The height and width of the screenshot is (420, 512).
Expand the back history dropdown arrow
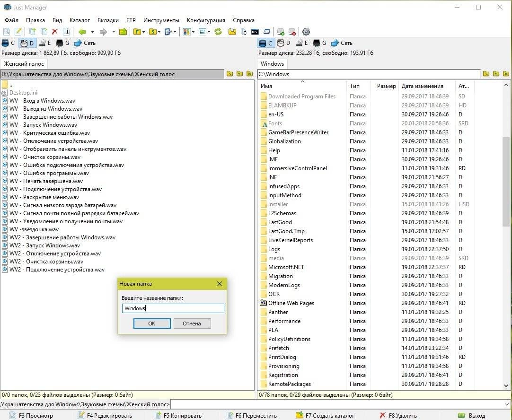click(92, 32)
